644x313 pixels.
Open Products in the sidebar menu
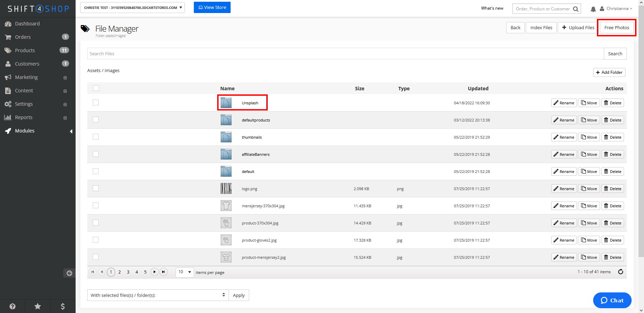[25, 50]
